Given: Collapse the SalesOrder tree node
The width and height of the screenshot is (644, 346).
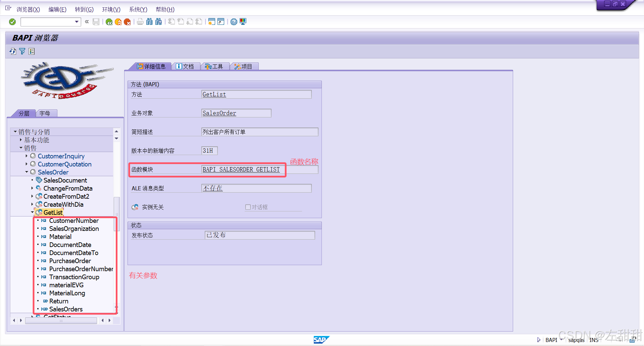Looking at the screenshot, I should (27, 172).
